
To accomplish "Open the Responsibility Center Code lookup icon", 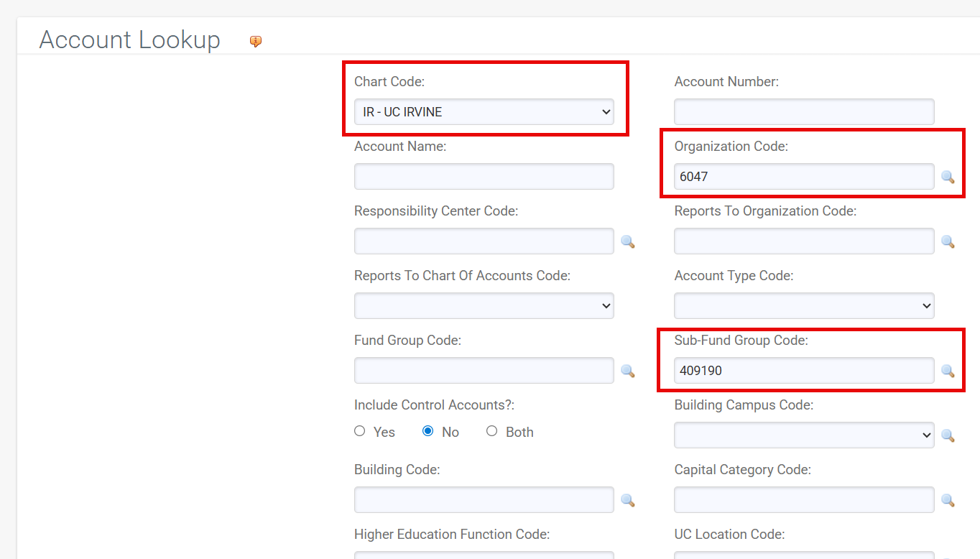I will (627, 241).
